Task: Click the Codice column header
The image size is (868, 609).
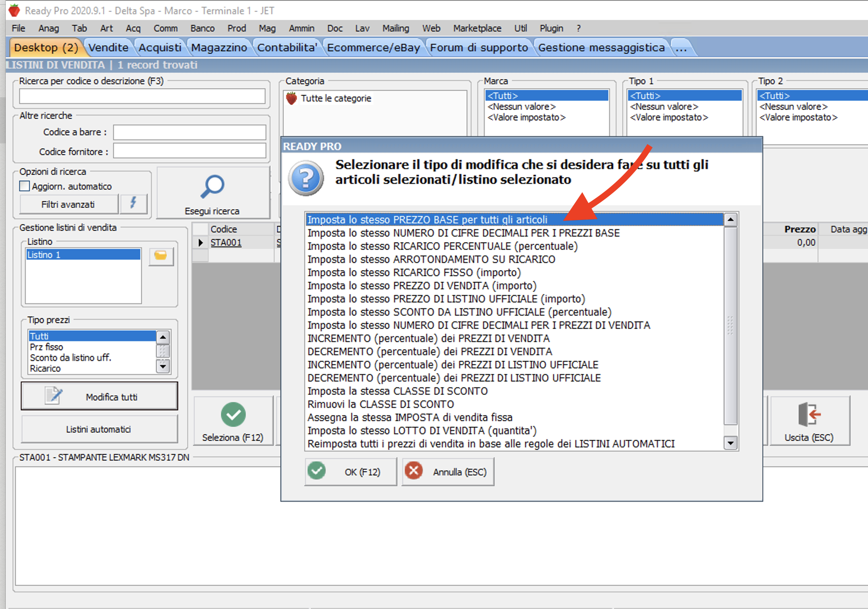Action: click(x=241, y=229)
